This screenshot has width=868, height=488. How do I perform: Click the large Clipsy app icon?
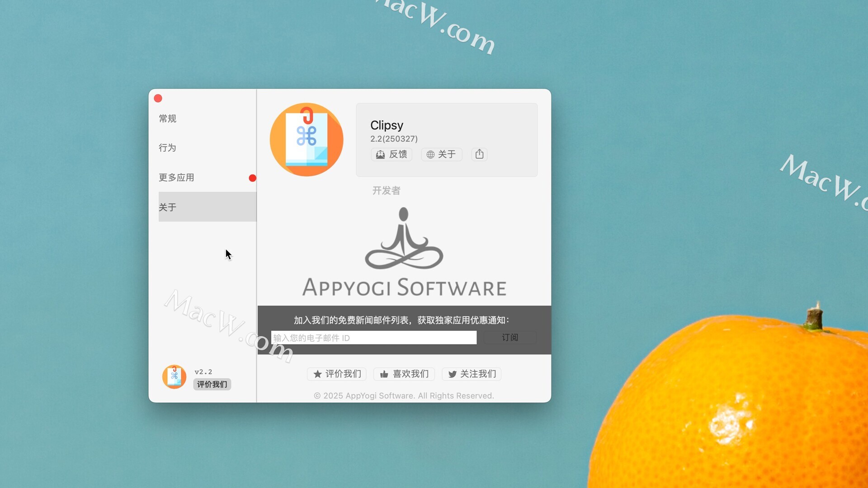[x=307, y=140]
